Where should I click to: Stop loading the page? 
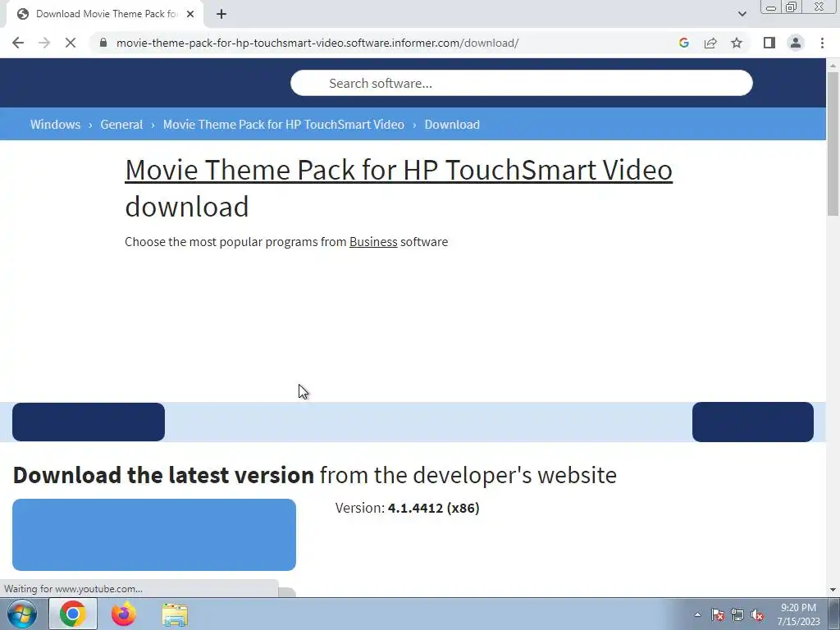[71, 43]
